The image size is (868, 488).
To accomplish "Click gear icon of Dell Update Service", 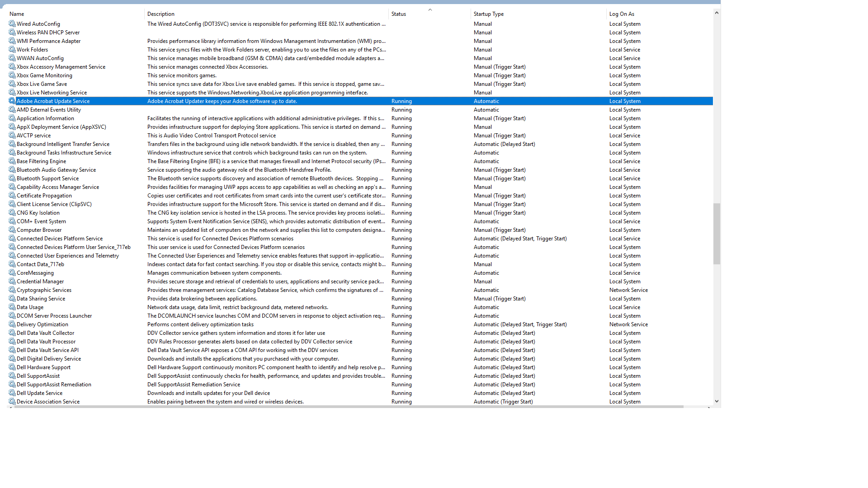I will [12, 393].
